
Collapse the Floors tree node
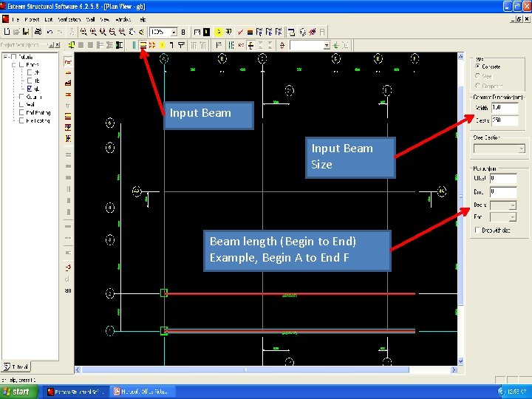click(13, 64)
